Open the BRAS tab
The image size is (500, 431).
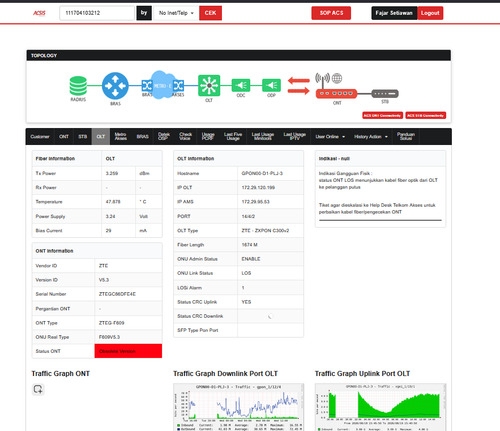tap(143, 137)
